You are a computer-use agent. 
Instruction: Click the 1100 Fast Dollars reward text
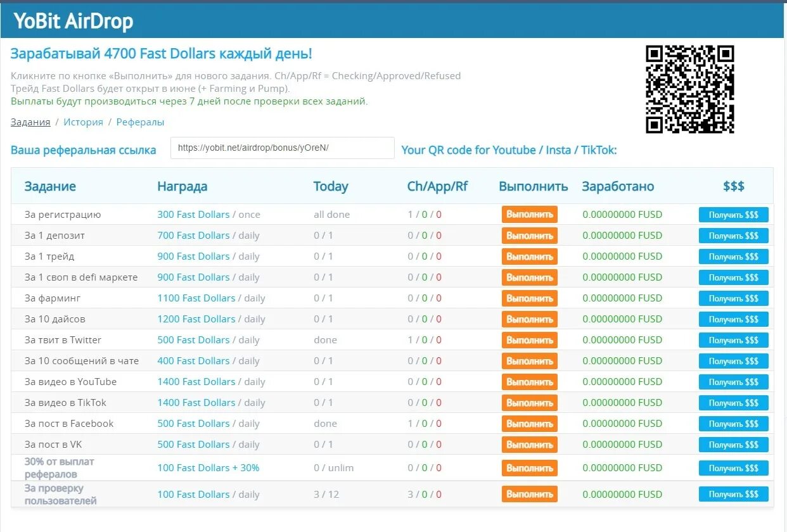click(x=196, y=298)
